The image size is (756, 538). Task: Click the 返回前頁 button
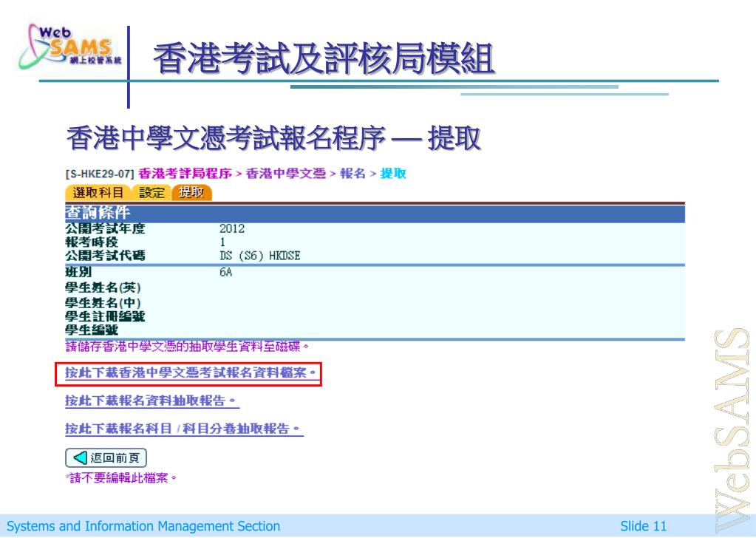point(106,458)
